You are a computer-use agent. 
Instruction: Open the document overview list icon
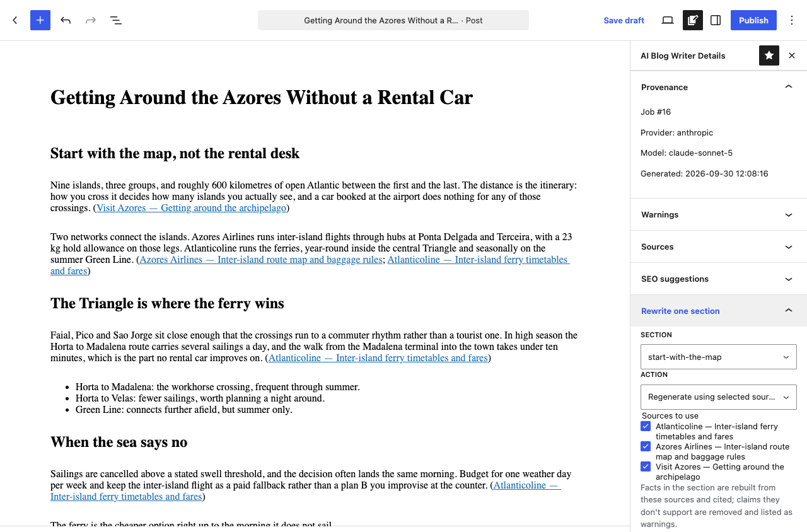pos(116,20)
